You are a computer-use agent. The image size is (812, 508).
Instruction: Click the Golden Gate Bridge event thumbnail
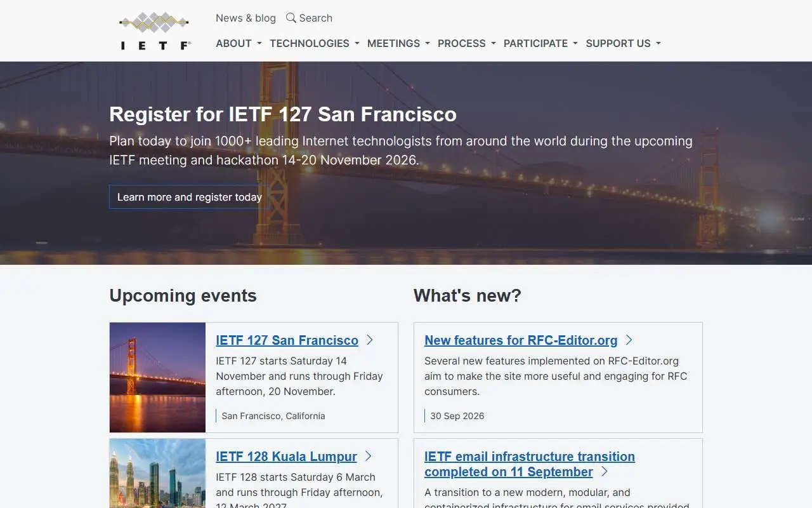157,377
